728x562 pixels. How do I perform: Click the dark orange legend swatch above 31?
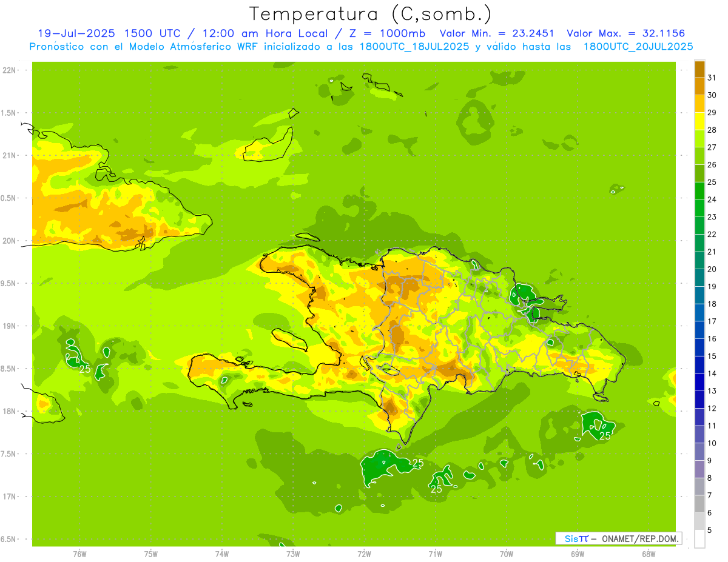click(x=699, y=69)
